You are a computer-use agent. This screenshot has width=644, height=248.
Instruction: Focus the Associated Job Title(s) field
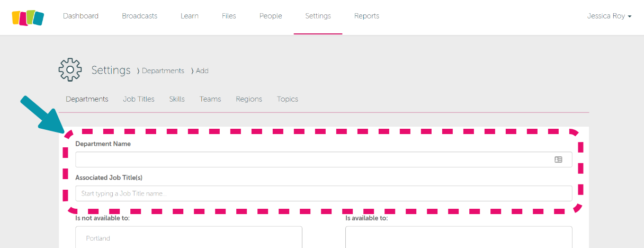324,193
